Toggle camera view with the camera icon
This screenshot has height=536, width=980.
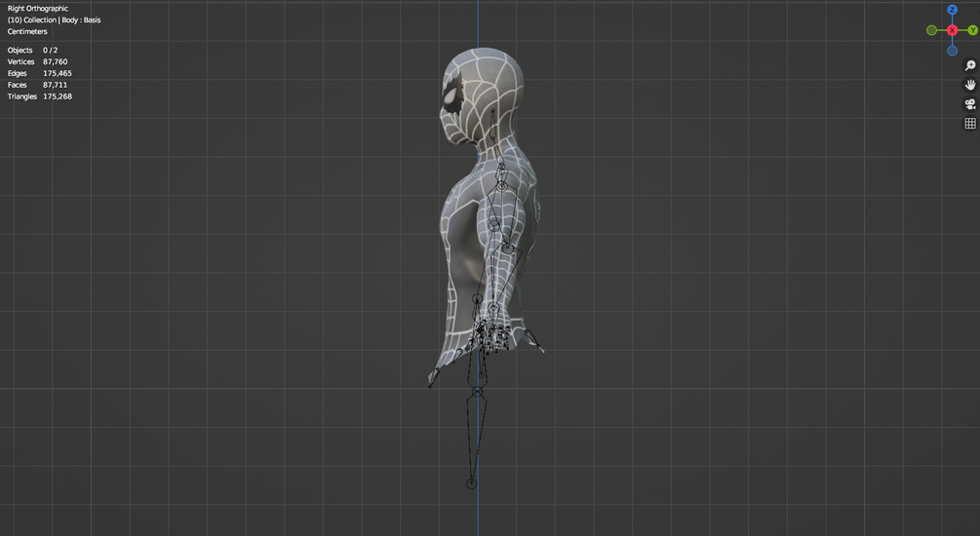click(x=970, y=103)
